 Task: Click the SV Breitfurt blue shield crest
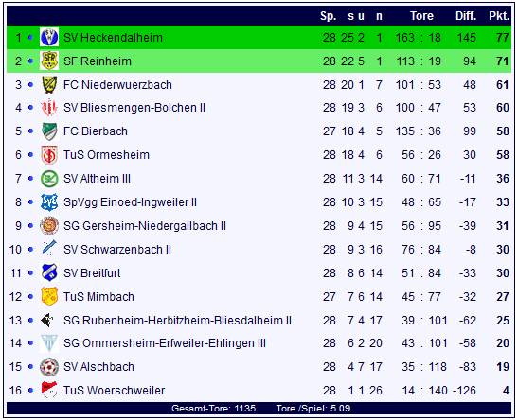point(49,272)
